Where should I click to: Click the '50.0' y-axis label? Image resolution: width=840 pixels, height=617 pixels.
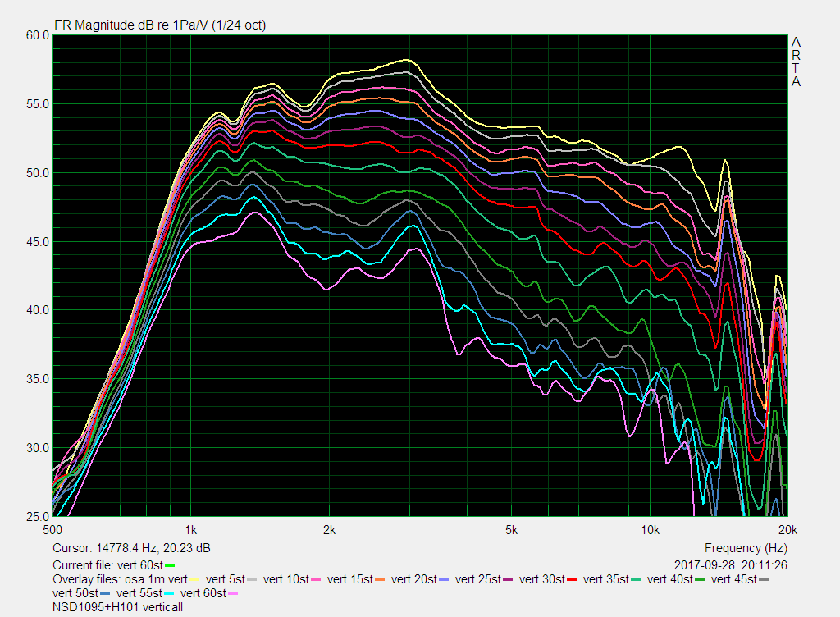pyautogui.click(x=38, y=173)
